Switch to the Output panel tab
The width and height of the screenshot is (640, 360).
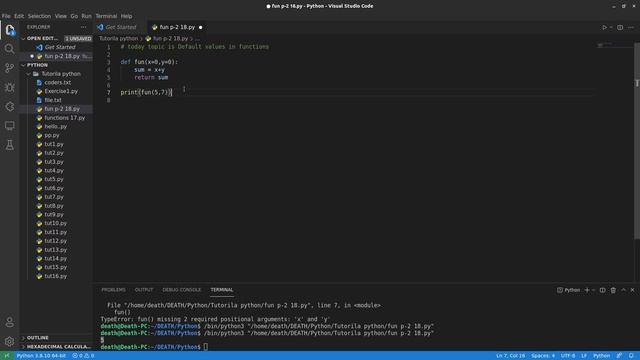click(144, 290)
